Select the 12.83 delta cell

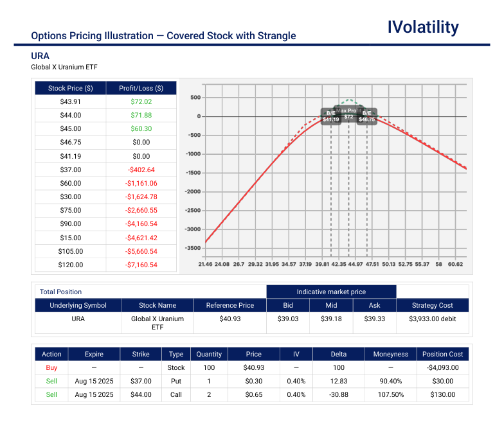point(338,382)
